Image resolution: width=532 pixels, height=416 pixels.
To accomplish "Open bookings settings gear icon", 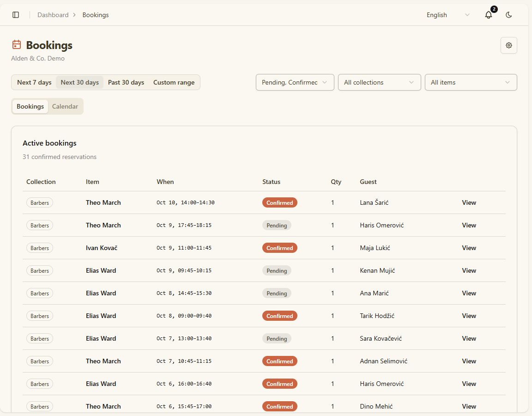I will point(508,45).
